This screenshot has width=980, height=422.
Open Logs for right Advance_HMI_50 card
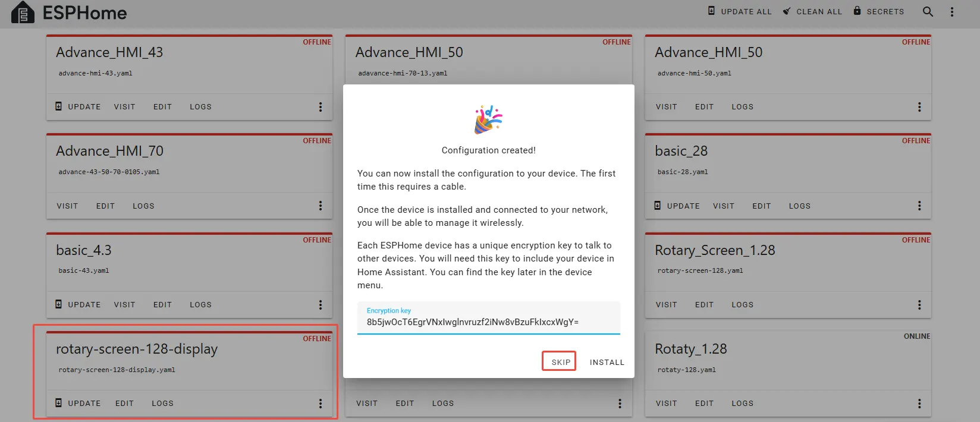coord(742,107)
